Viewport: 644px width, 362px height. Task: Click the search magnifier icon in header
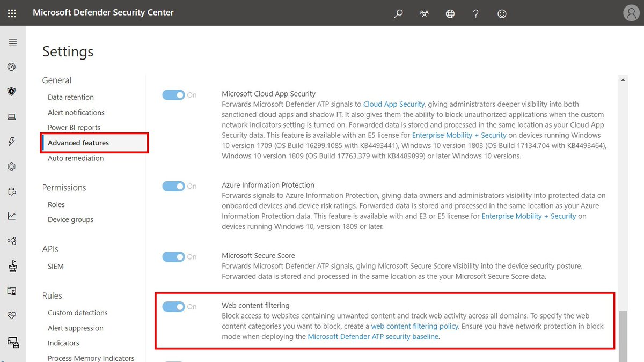click(x=398, y=13)
